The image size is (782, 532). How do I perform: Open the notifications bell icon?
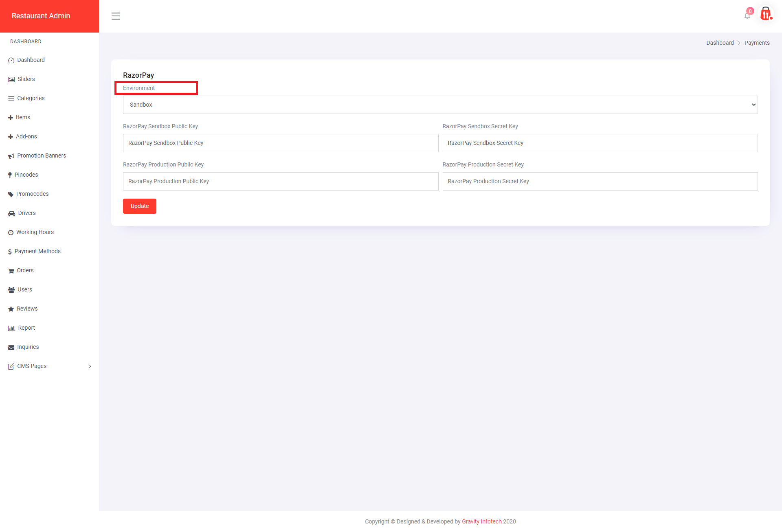pos(747,16)
